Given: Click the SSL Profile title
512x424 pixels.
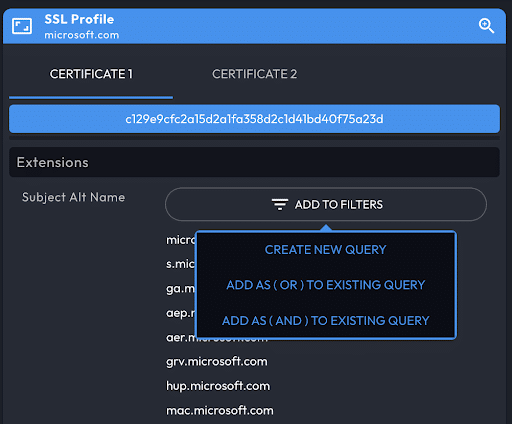Looking at the screenshot, I should pyautogui.click(x=79, y=19).
